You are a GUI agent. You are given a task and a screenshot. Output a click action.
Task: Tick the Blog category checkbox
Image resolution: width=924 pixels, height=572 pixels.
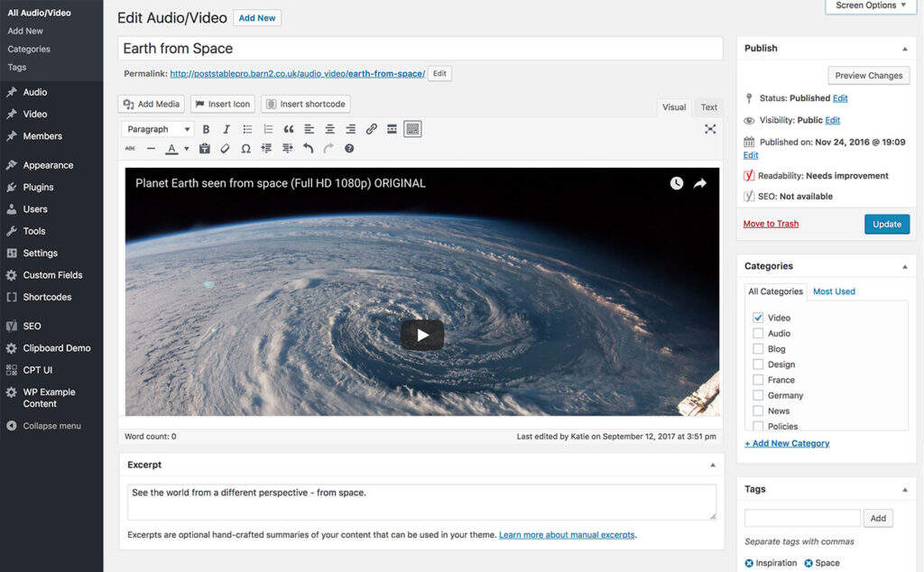(758, 349)
